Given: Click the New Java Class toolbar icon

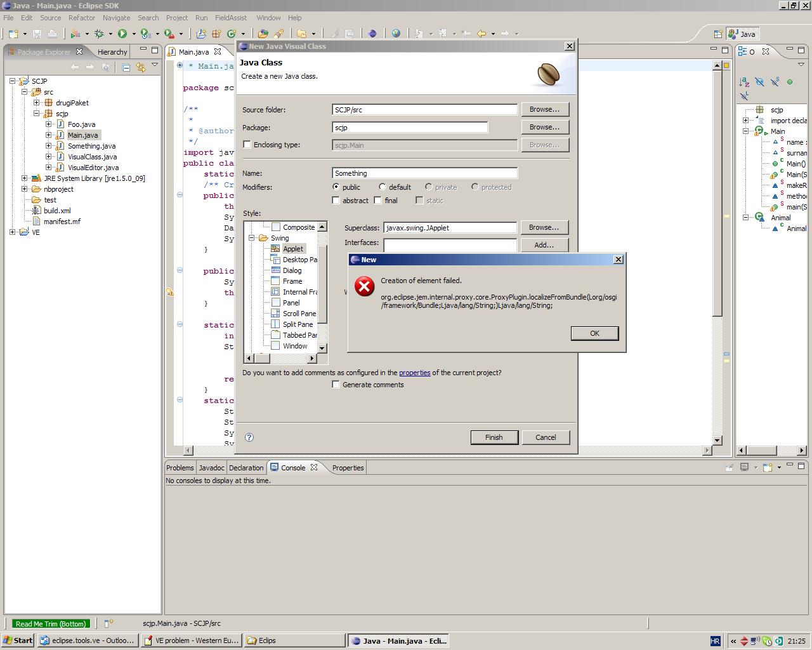Looking at the screenshot, I should 232,34.
